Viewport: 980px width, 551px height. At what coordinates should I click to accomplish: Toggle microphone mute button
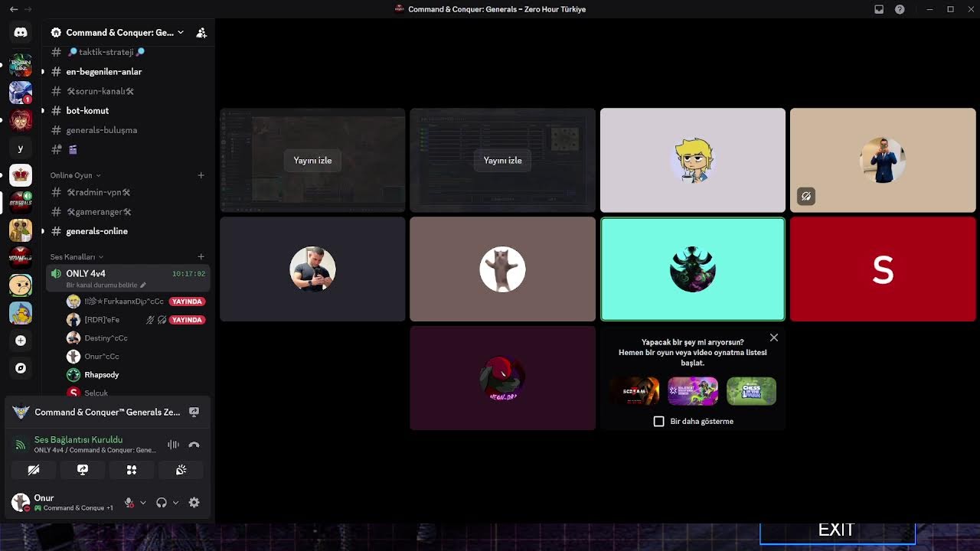click(129, 503)
